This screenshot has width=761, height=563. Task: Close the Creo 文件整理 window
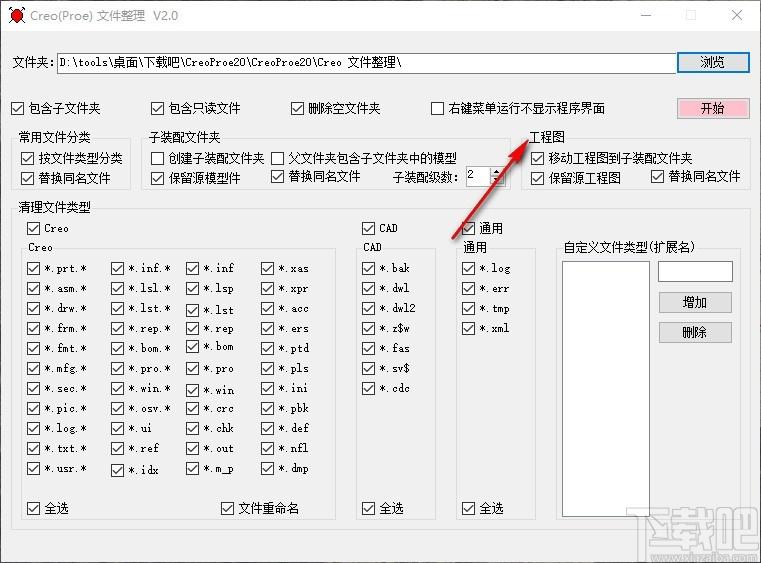point(737,16)
